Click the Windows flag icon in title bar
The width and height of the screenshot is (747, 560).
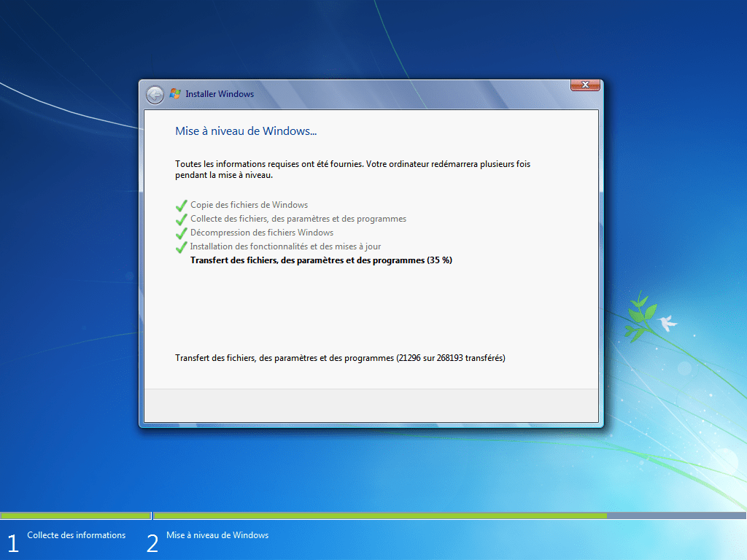pos(175,94)
